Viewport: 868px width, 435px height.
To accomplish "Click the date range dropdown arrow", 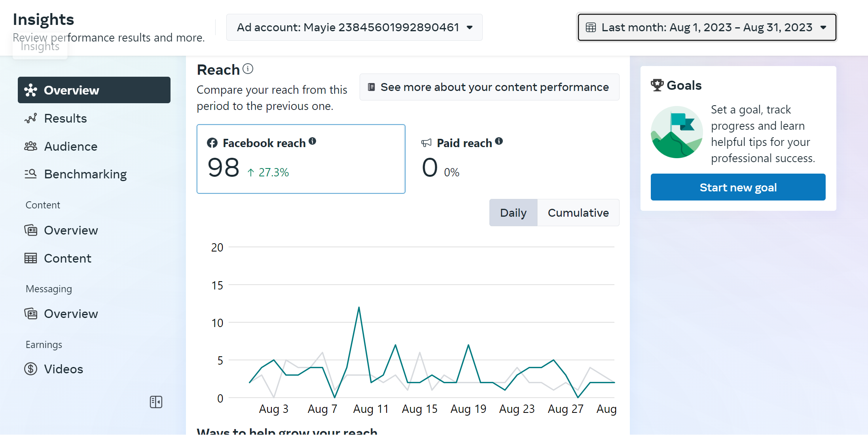I will click(x=823, y=27).
